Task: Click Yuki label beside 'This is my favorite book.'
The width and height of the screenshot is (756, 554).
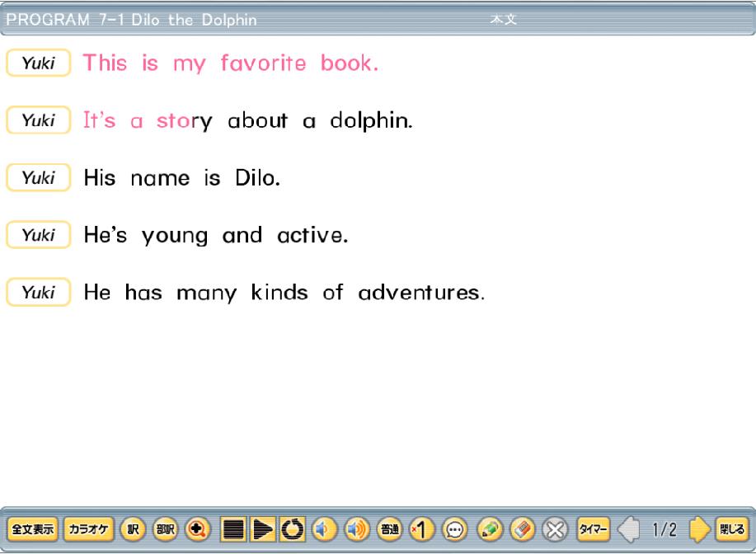Action: coord(39,63)
